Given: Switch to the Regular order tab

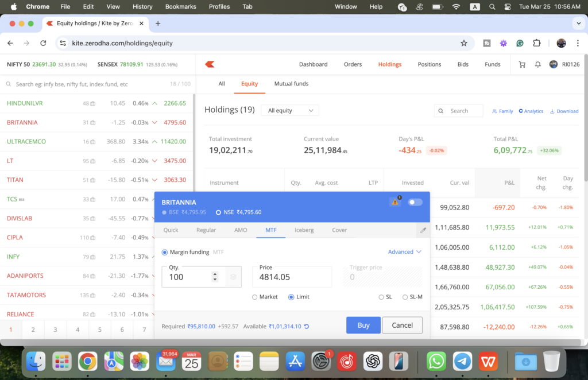Looking at the screenshot, I should 206,230.
